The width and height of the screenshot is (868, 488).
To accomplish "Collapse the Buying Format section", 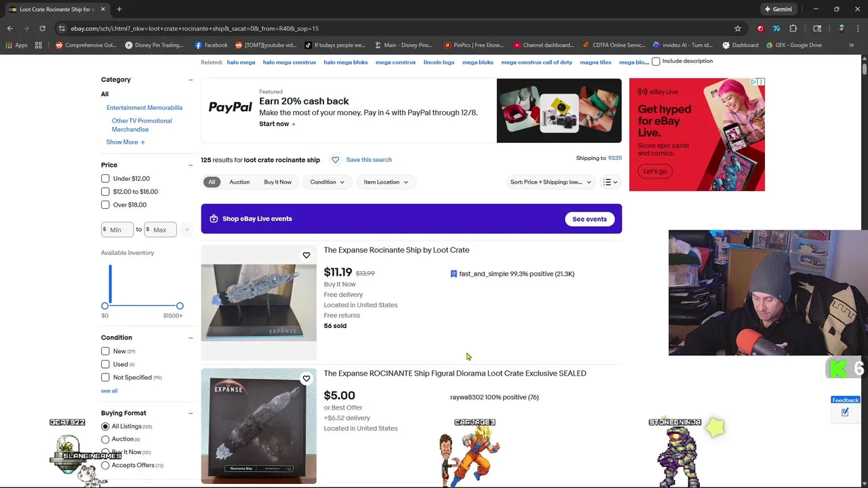I will [x=191, y=413].
